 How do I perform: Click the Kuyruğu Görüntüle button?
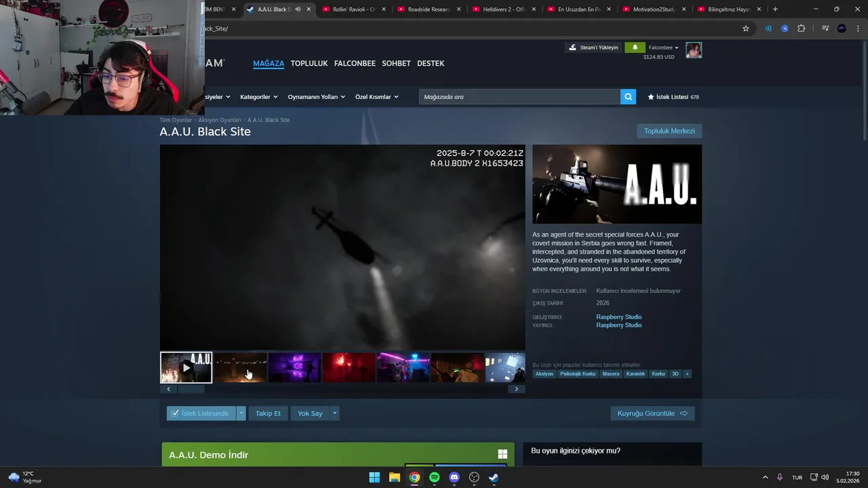pyautogui.click(x=652, y=413)
